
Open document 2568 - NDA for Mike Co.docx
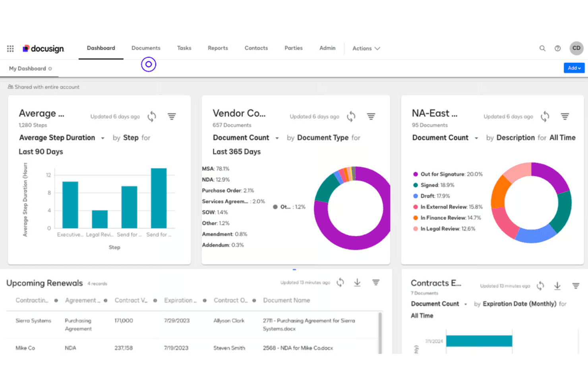298,348
